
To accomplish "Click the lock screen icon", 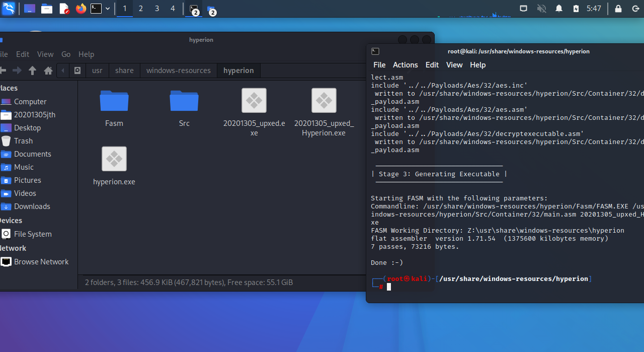I will point(618,9).
